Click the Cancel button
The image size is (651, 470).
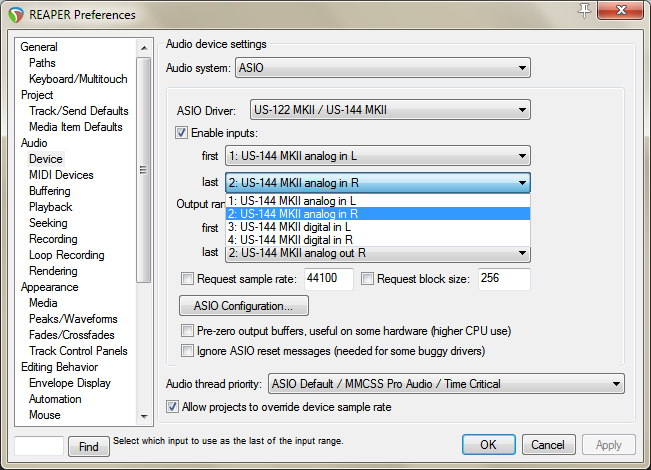pyautogui.click(x=548, y=445)
